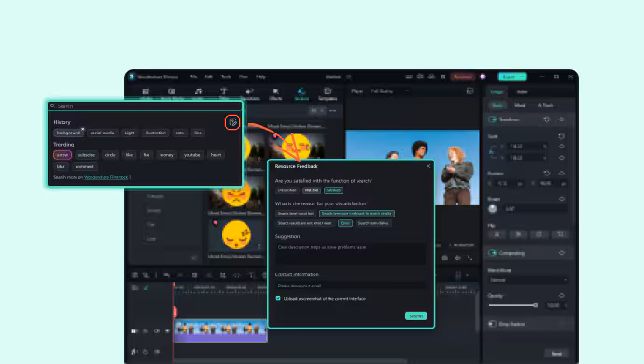Open the Stock Media tab icon
This screenshot has height=364, width=644.
tap(172, 91)
